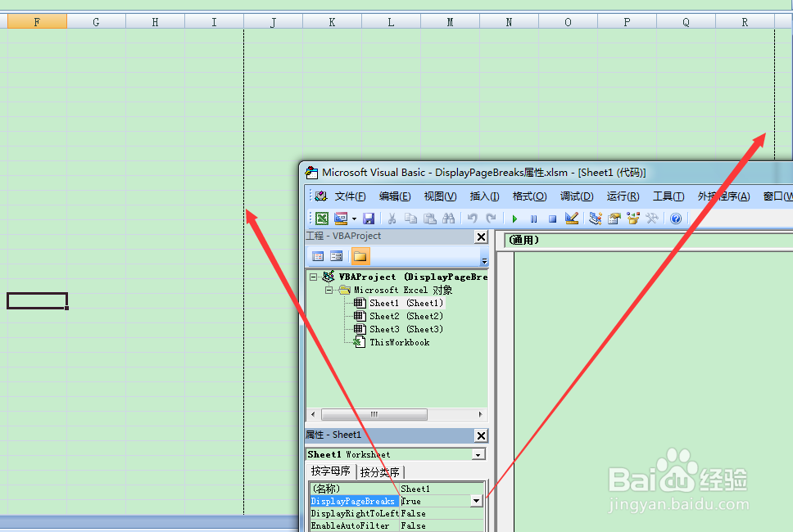Click the Paste clipboard icon

pyautogui.click(x=430, y=219)
